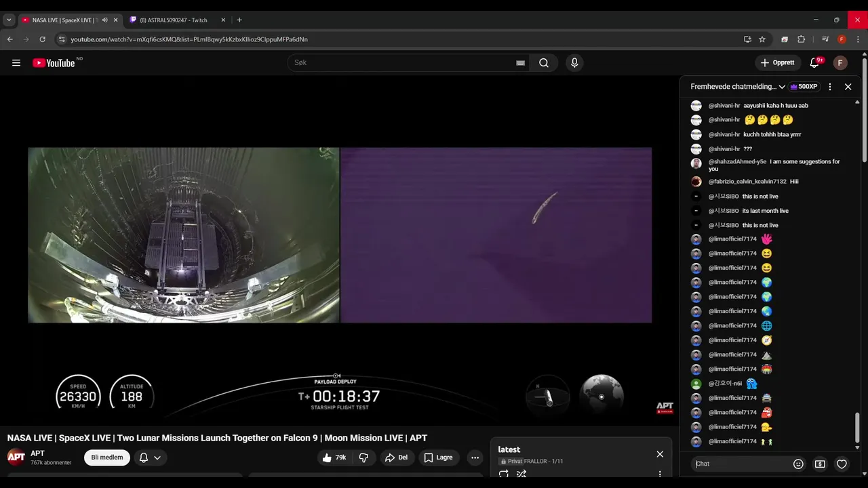Viewport: 868px width, 488px height.
Task: Click @fabrizio_calvin_kcalvin7132 chat username
Action: (x=747, y=182)
